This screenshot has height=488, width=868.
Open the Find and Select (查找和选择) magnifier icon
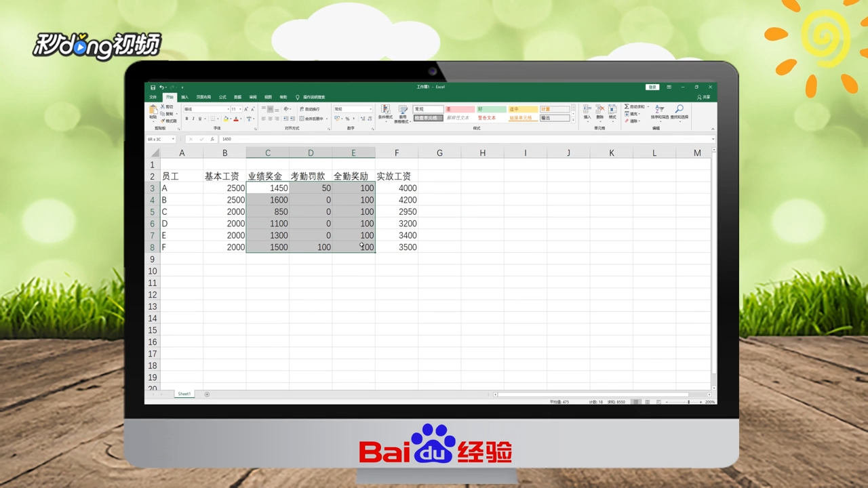click(x=679, y=108)
